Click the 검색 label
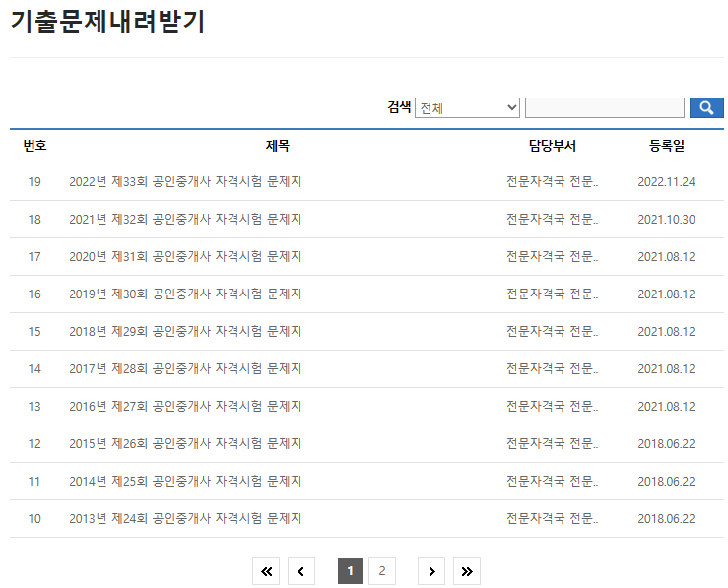 (x=399, y=107)
